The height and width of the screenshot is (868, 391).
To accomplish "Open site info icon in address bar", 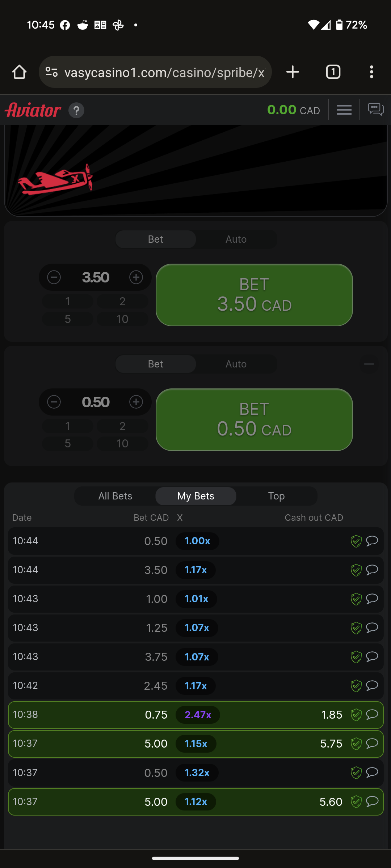I will coord(52,72).
